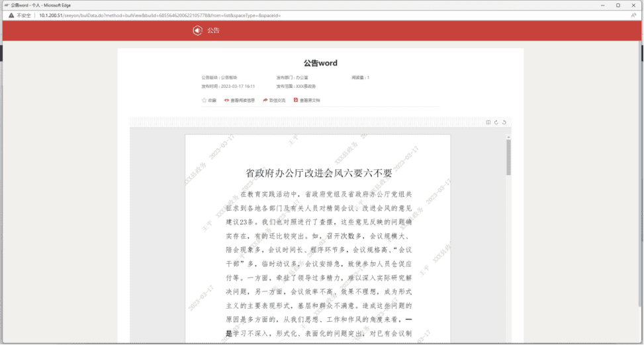Image resolution: width=644 pixels, height=345 pixels.
Task: Open 查看阅读信息 (view reading info) link
Action: click(x=240, y=100)
